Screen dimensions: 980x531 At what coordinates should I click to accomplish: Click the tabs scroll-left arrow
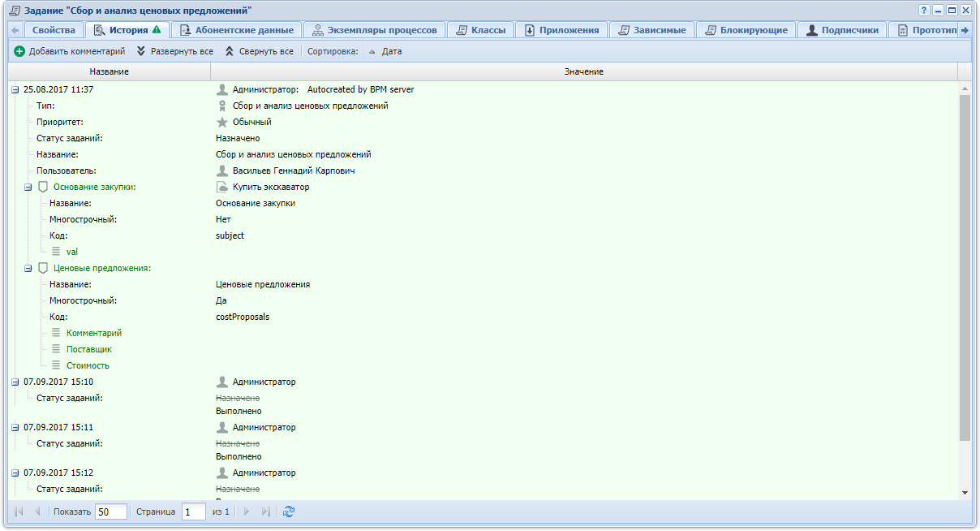click(15, 30)
